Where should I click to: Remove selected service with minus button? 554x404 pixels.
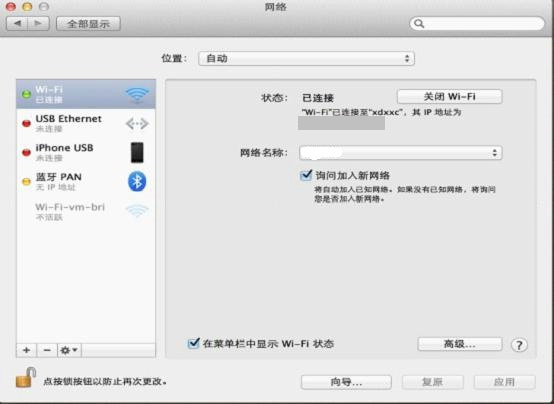tap(47, 350)
